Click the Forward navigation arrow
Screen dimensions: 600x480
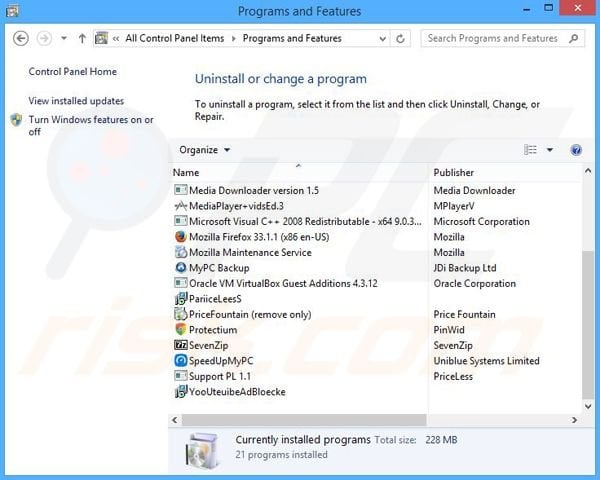(x=44, y=38)
